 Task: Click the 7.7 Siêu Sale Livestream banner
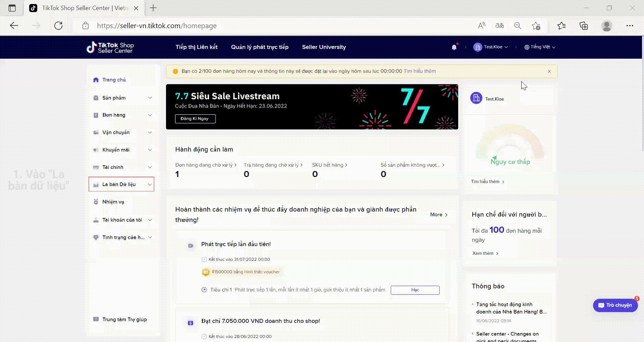(312, 107)
